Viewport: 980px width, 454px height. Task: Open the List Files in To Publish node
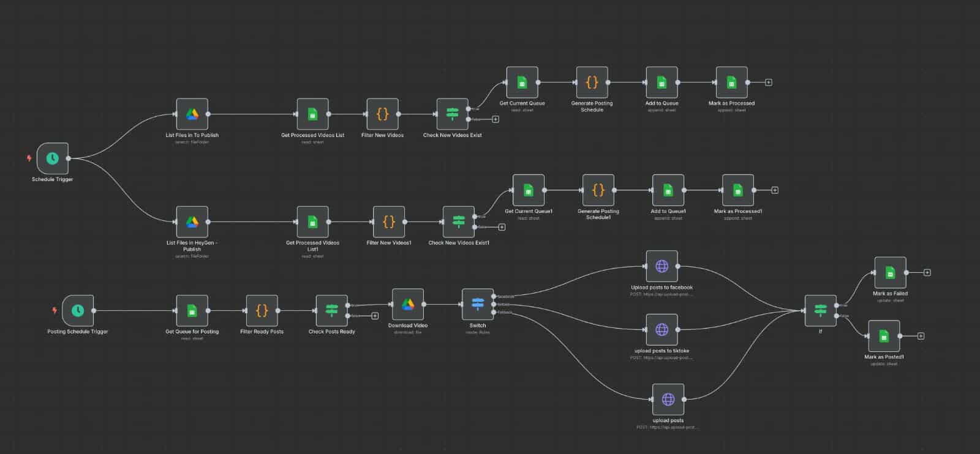pyautogui.click(x=192, y=114)
